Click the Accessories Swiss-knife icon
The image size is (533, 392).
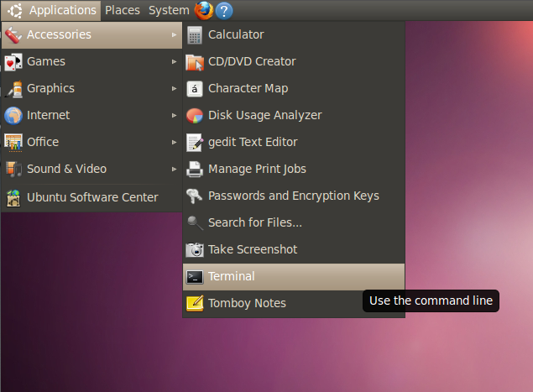(x=13, y=35)
